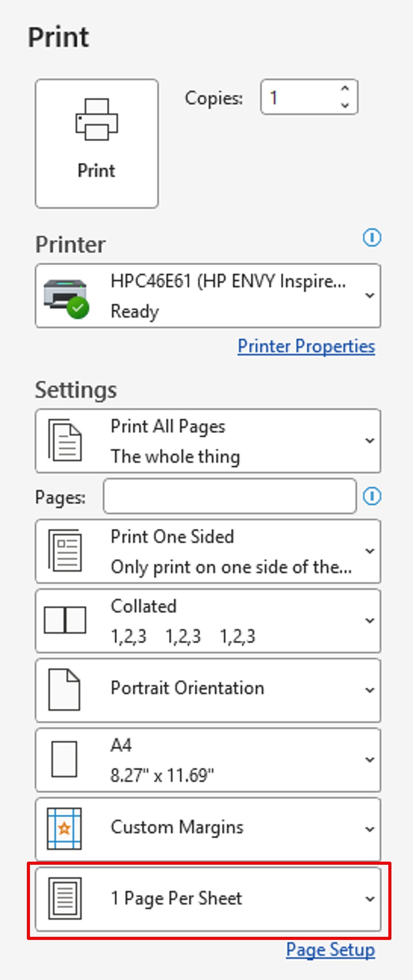
Task: Click the large Print button
Action: pos(97,143)
